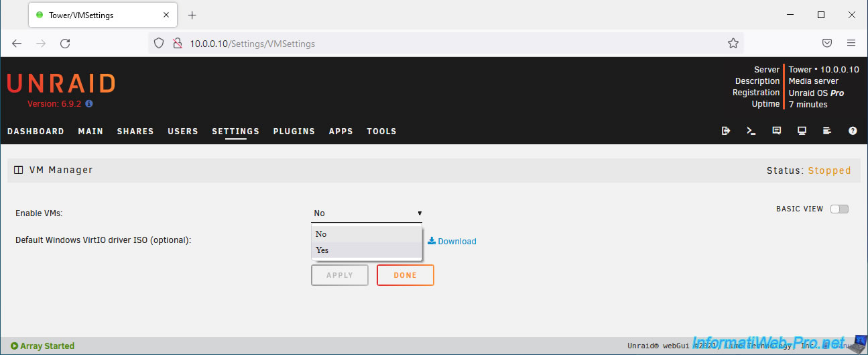Click the logout icon in Unraid header
This screenshot has height=355, width=868.
725,131
